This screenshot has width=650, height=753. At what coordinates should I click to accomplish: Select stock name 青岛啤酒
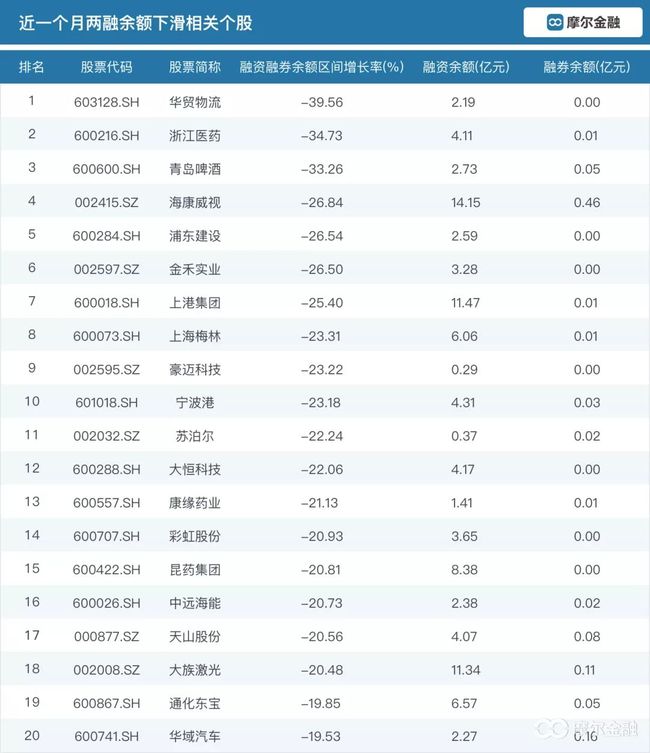(195, 169)
